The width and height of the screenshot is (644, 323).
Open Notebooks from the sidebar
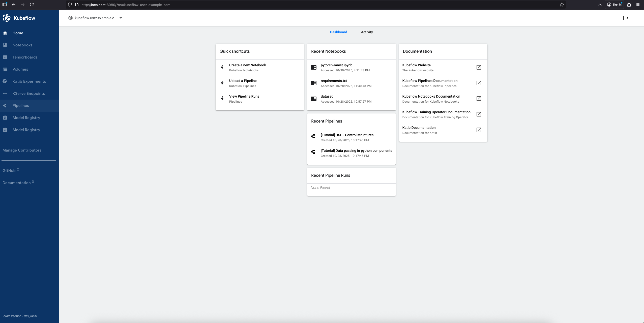point(22,45)
